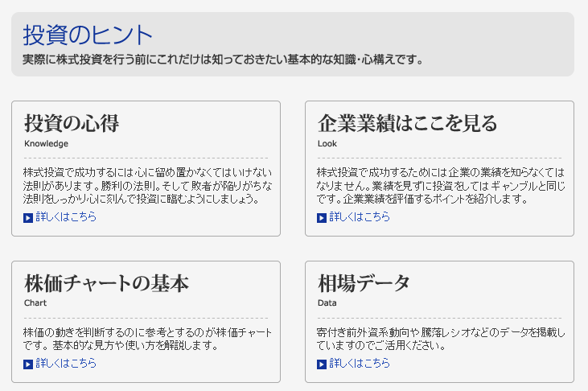Click the 投資の心得 card heading
The width and height of the screenshot is (588, 391).
click(x=72, y=123)
